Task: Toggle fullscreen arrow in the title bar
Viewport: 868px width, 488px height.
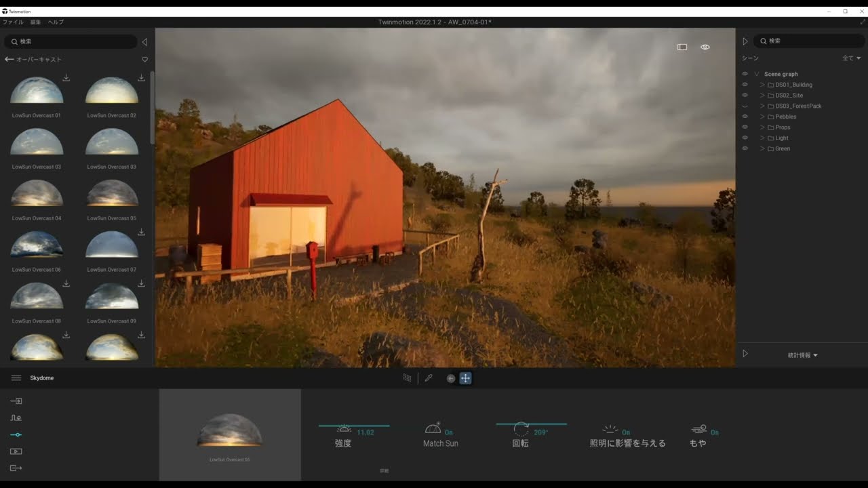Action: click(863, 22)
